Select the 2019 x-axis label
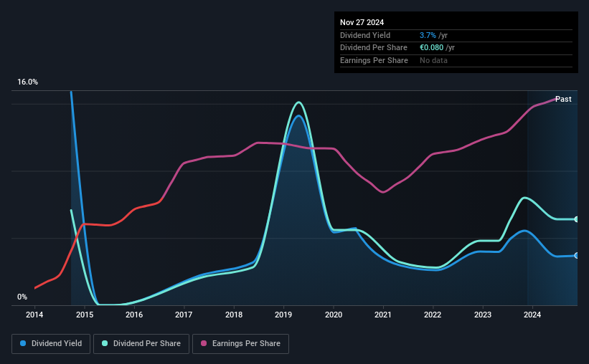589x364 pixels. tap(283, 315)
